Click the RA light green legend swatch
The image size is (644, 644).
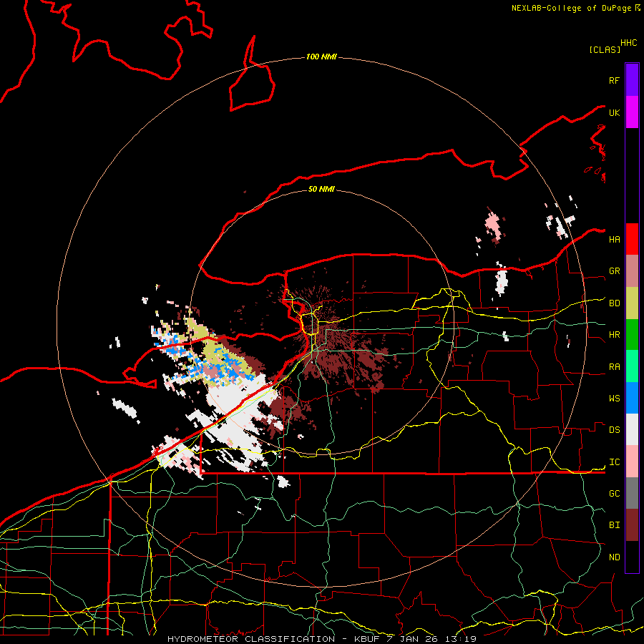[632, 366]
